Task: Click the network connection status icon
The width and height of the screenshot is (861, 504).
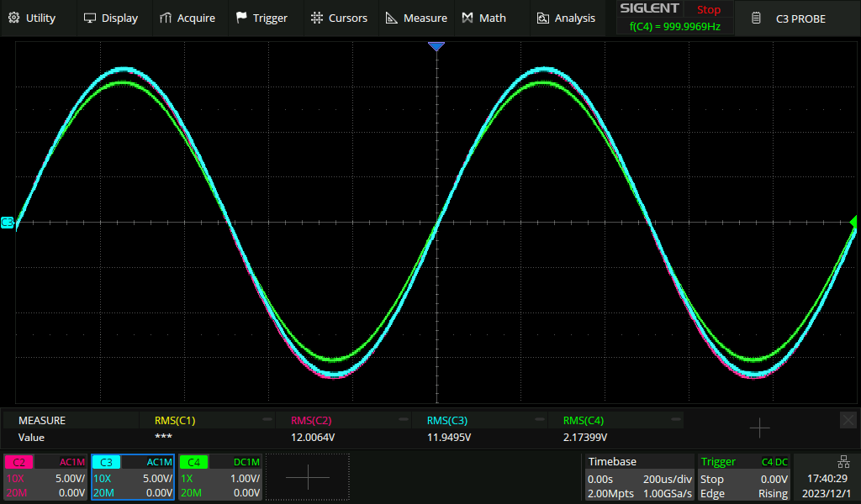Action: click(843, 462)
